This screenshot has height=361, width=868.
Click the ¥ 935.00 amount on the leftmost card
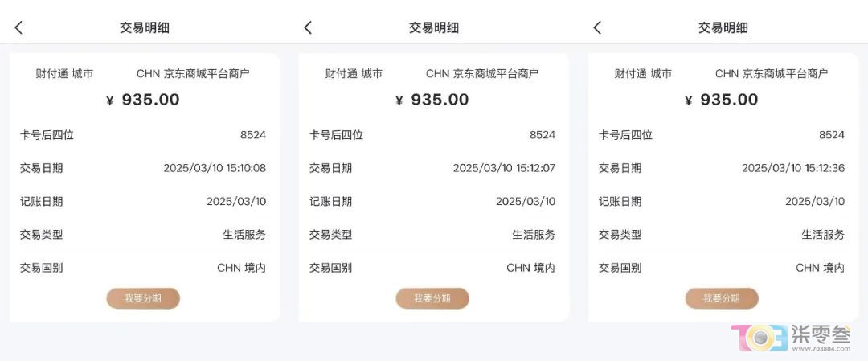click(x=143, y=100)
